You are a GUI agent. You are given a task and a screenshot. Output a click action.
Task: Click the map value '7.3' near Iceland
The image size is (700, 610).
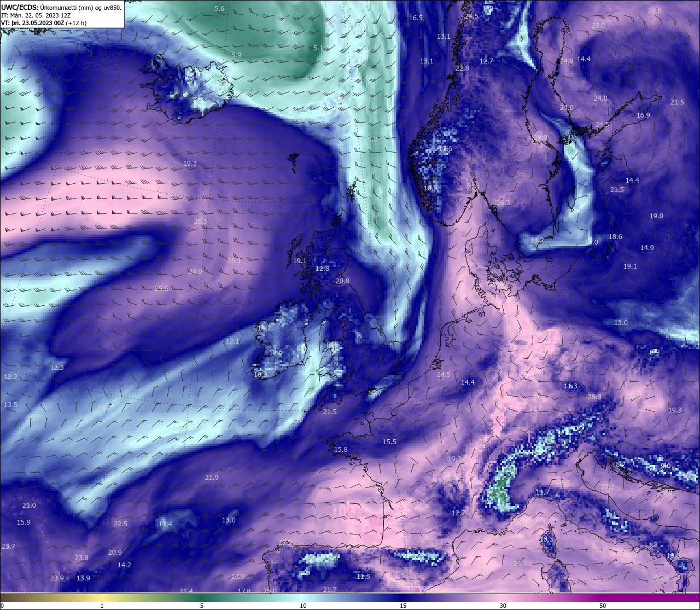click(251, 91)
